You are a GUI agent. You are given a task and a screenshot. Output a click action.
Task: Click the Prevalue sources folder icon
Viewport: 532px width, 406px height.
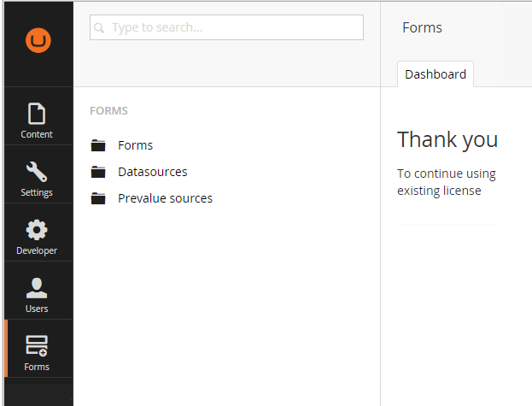[x=98, y=198]
